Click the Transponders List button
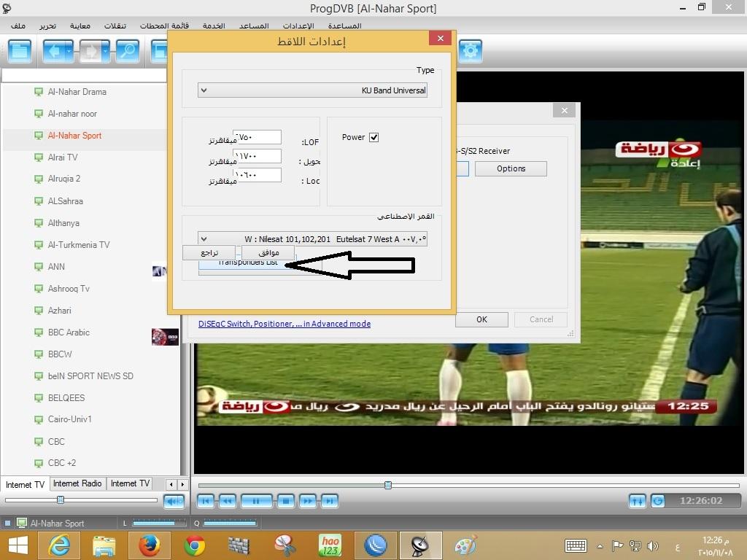The height and width of the screenshot is (560, 747). coord(248,264)
